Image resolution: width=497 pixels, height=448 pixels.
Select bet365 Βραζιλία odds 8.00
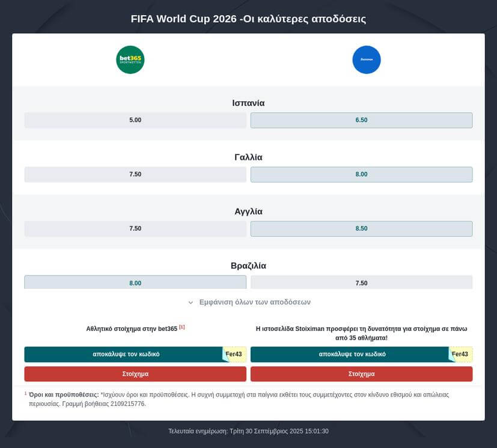pyautogui.click(x=135, y=282)
